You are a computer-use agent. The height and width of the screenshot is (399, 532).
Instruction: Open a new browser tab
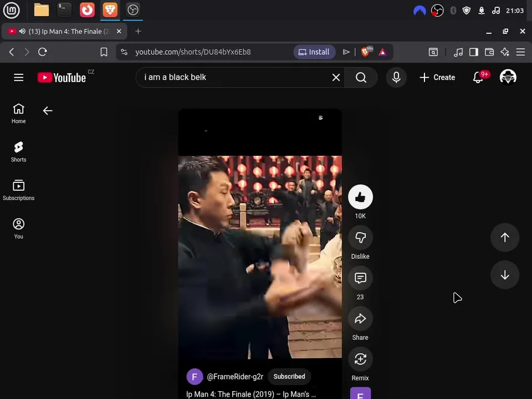coord(138,31)
